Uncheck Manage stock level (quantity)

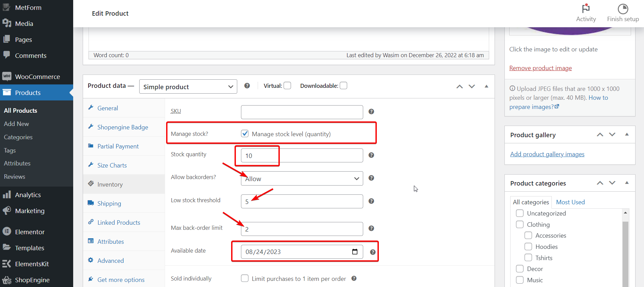(x=245, y=134)
